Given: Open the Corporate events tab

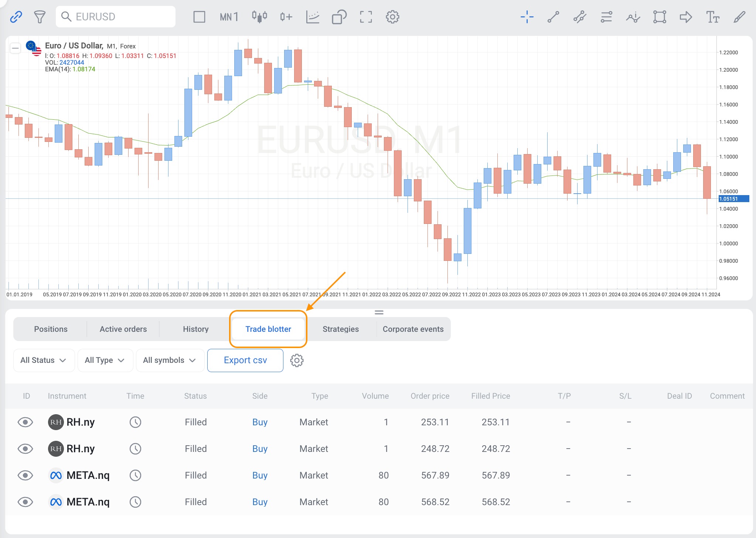Looking at the screenshot, I should (x=413, y=329).
